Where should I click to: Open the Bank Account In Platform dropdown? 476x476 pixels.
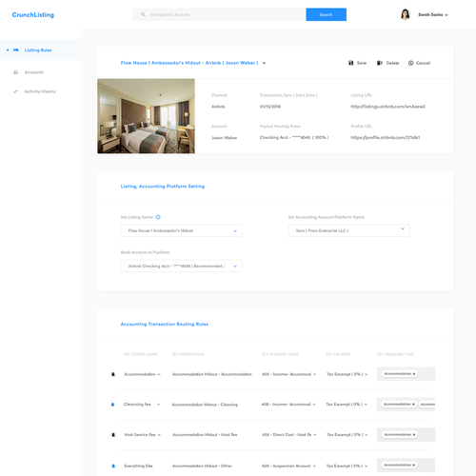coord(181,266)
